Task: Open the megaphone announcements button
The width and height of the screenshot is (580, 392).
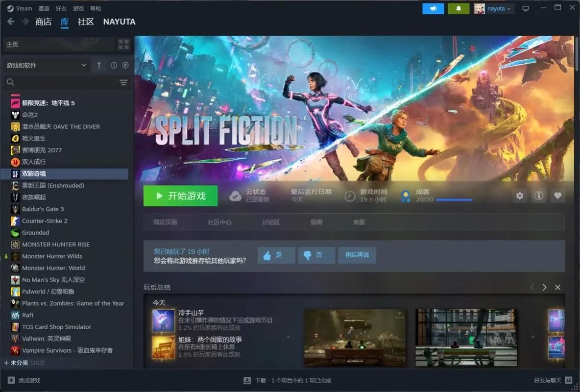Action: 433,8
